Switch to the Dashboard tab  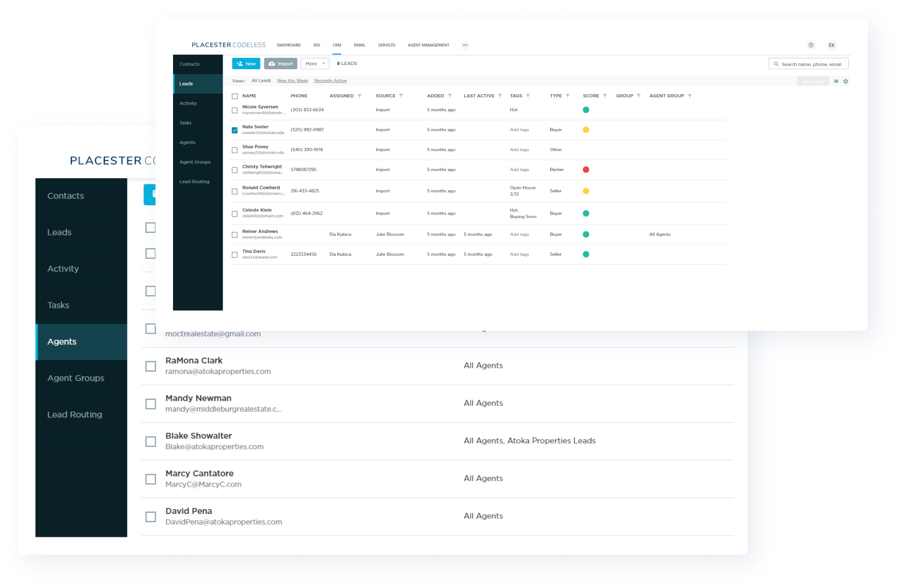289,45
